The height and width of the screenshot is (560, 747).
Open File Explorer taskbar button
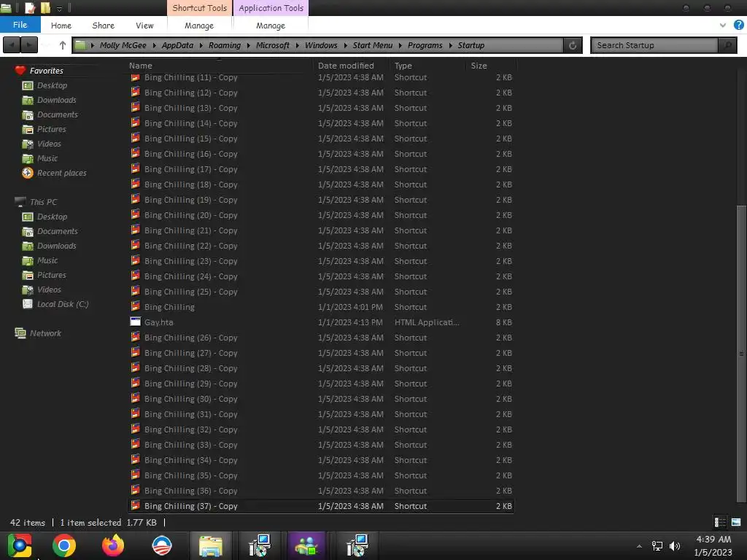tap(211, 545)
